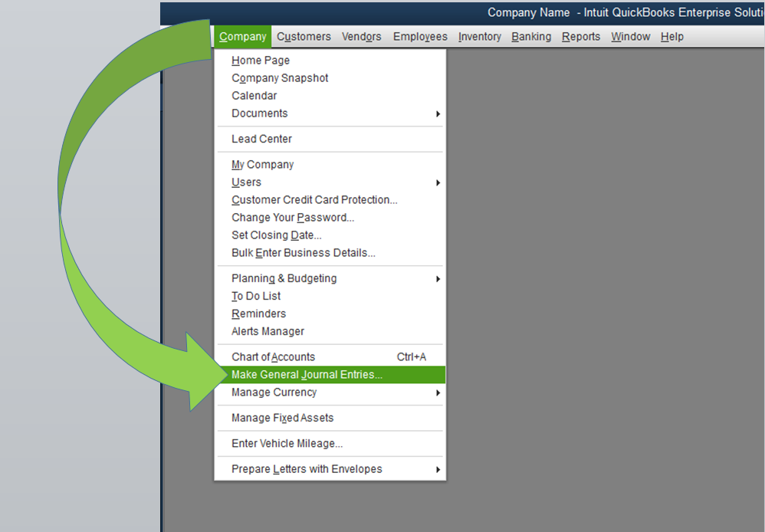This screenshot has width=765, height=532.
Task: Open Company Snapshot
Action: [280, 78]
